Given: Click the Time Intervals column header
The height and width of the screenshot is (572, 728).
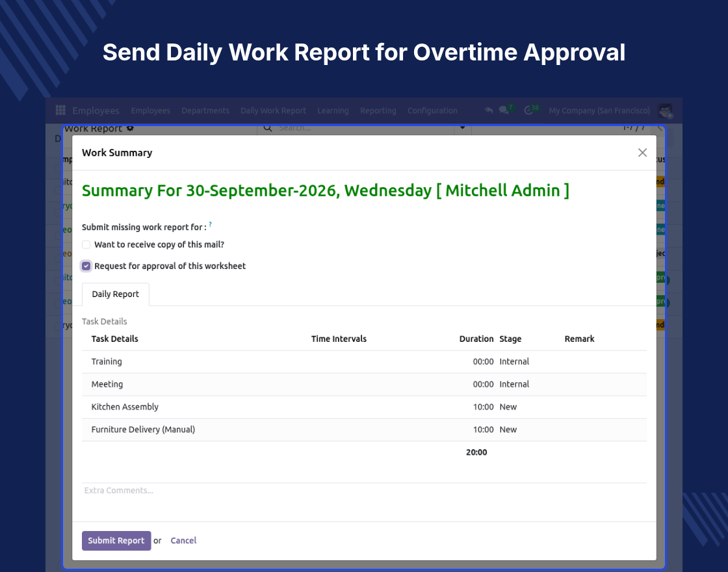Looking at the screenshot, I should click(x=339, y=339).
